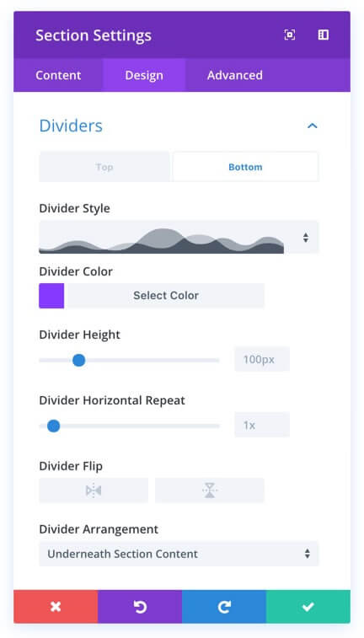364x638 pixels.
Task: Click the expand modal fullscreen icon
Action: pyautogui.click(x=289, y=35)
